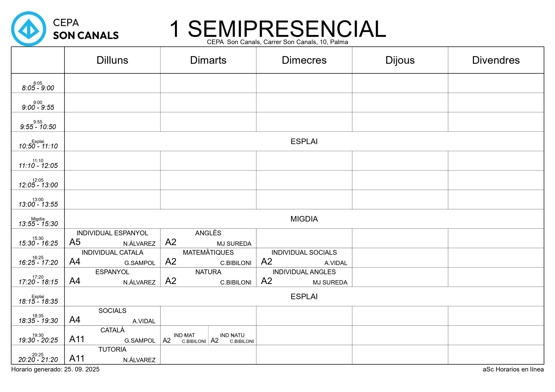
Task: Click the MIGDIA break row label
Action: pyautogui.click(x=304, y=219)
